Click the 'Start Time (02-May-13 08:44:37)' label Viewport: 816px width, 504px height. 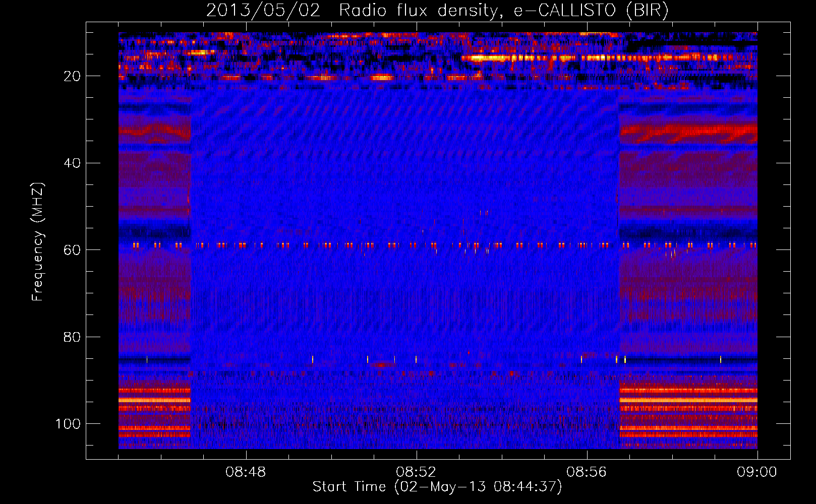(x=437, y=487)
